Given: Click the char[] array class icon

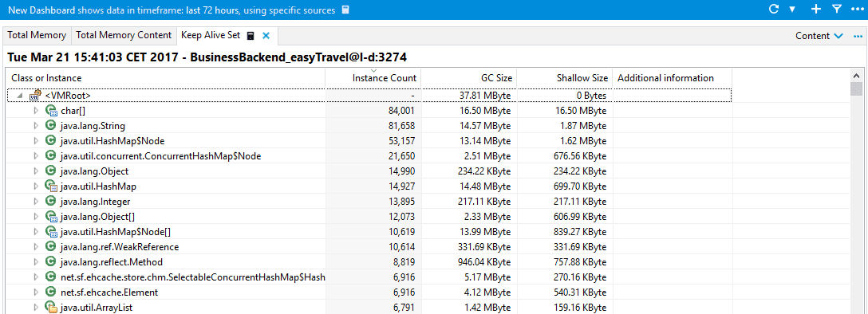Looking at the screenshot, I should pos(51,111).
